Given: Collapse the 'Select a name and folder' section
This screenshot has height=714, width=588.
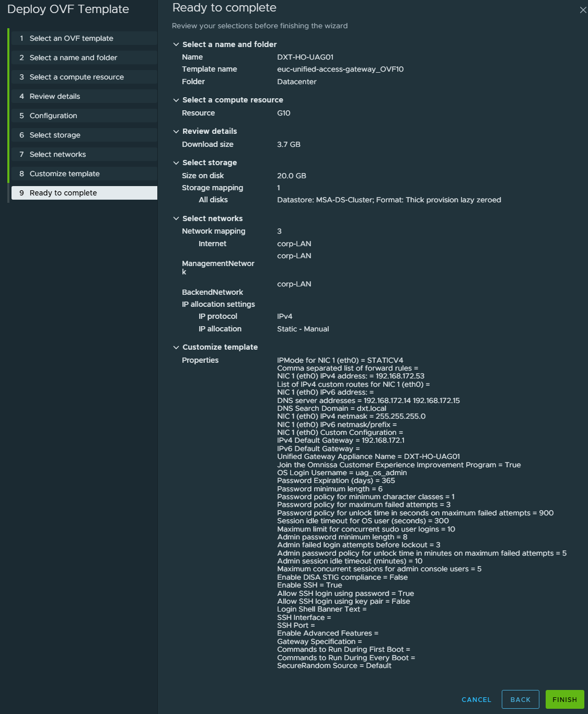Looking at the screenshot, I should point(176,44).
